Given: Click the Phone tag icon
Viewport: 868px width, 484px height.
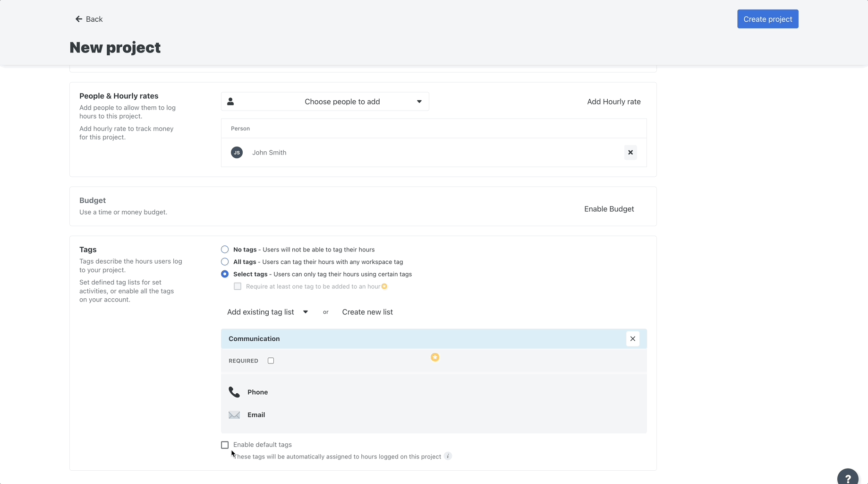Looking at the screenshot, I should click(234, 392).
